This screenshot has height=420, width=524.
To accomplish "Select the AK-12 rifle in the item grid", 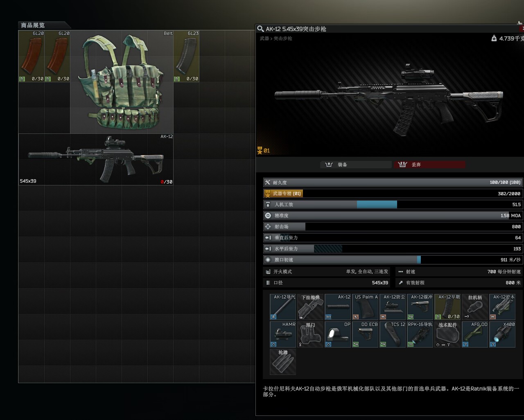I will click(96, 159).
